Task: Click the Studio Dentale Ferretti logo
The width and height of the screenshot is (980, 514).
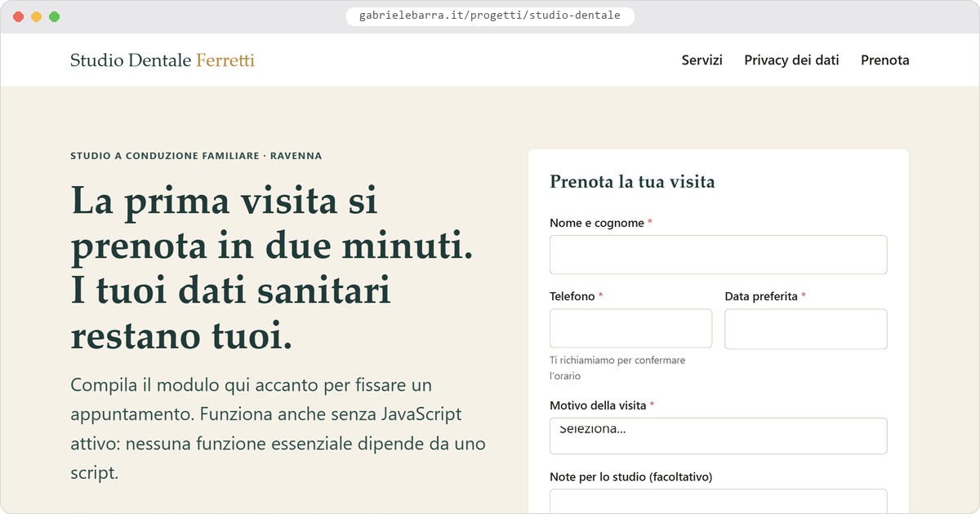Action: (x=163, y=60)
